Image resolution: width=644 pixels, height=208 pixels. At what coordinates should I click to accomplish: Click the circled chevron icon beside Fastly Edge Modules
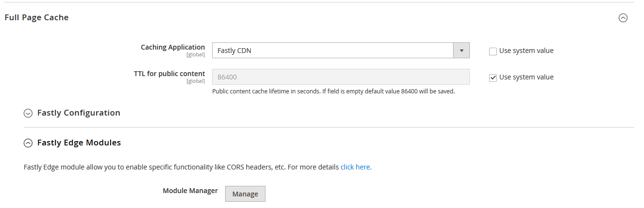click(x=28, y=143)
